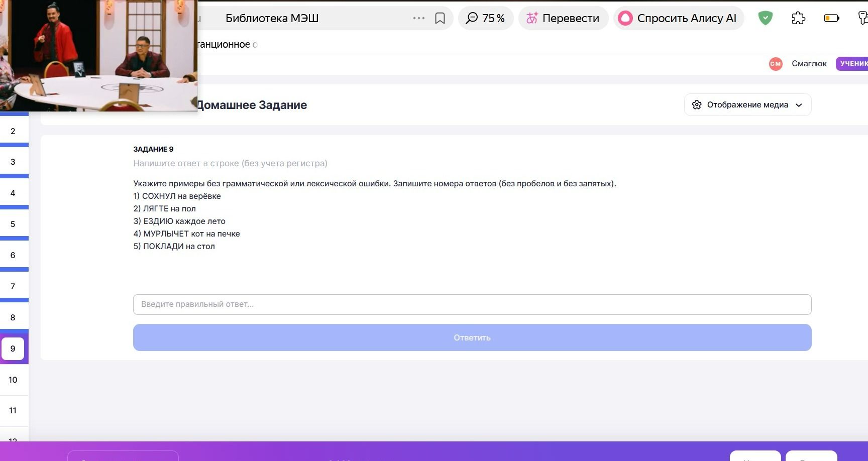Click the 75% zoom indicator

[x=486, y=19]
